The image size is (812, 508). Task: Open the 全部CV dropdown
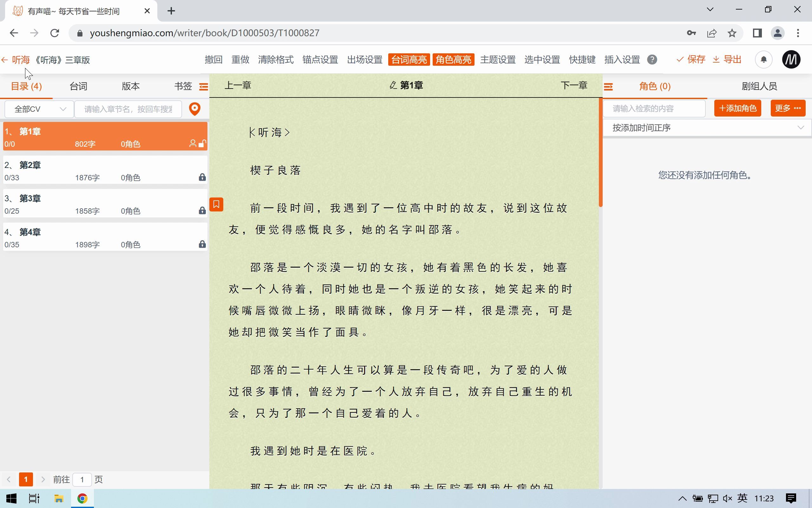[39, 109]
